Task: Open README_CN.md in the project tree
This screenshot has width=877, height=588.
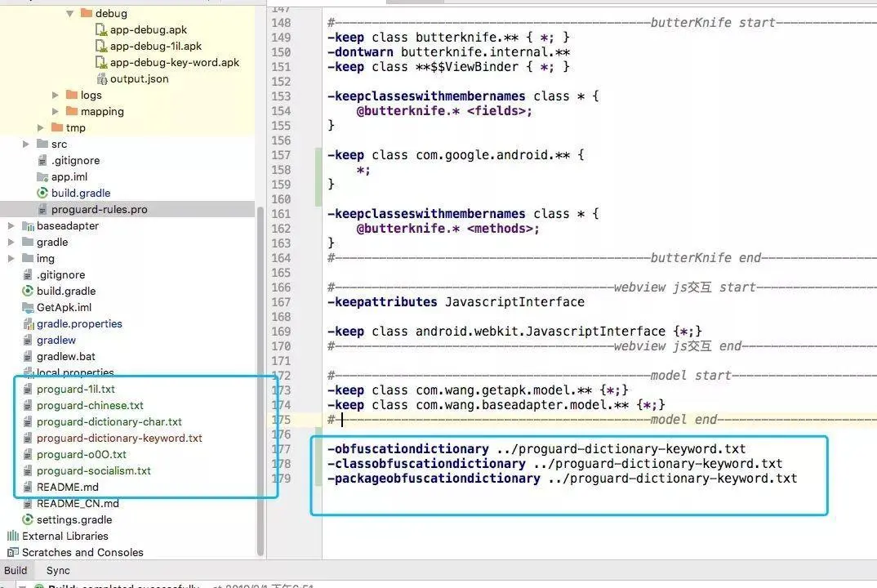Action: pos(78,504)
